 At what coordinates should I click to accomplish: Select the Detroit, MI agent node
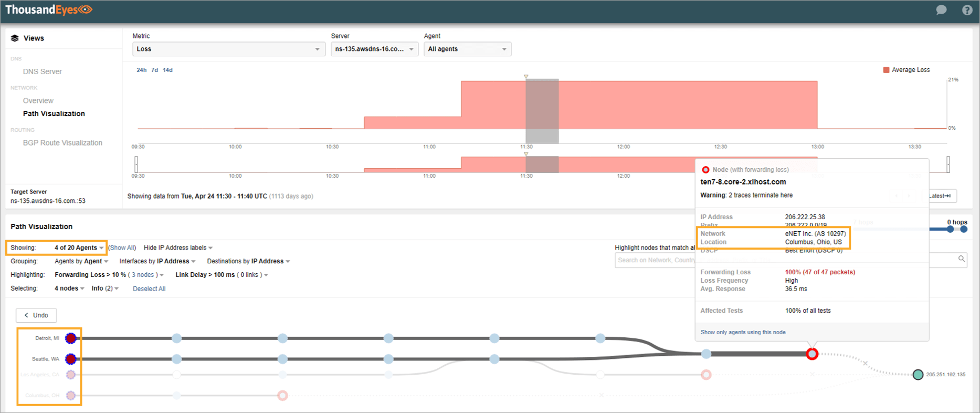(x=71, y=338)
